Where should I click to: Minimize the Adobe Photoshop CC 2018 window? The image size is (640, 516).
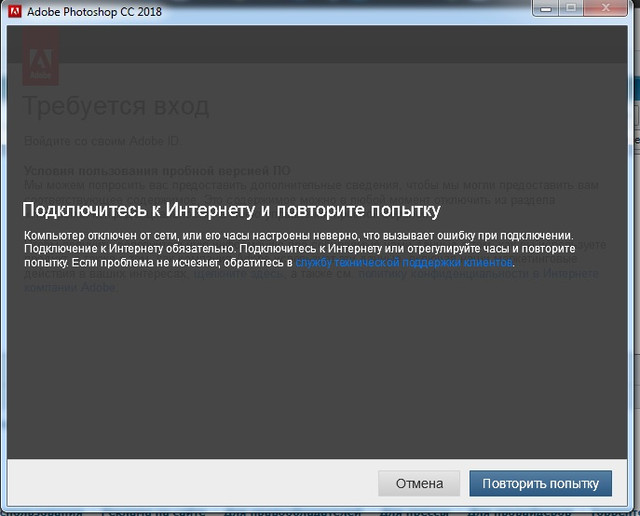pyautogui.click(x=546, y=8)
